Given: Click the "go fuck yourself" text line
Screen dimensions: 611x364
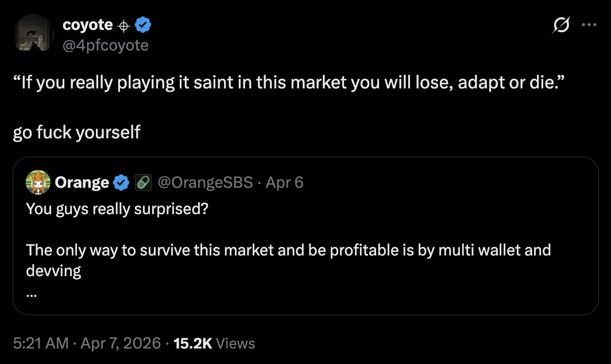Looking at the screenshot, I should coord(76,132).
